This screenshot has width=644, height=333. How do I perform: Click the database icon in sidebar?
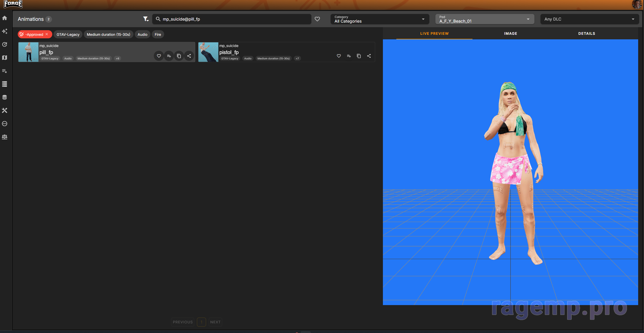tap(5, 97)
